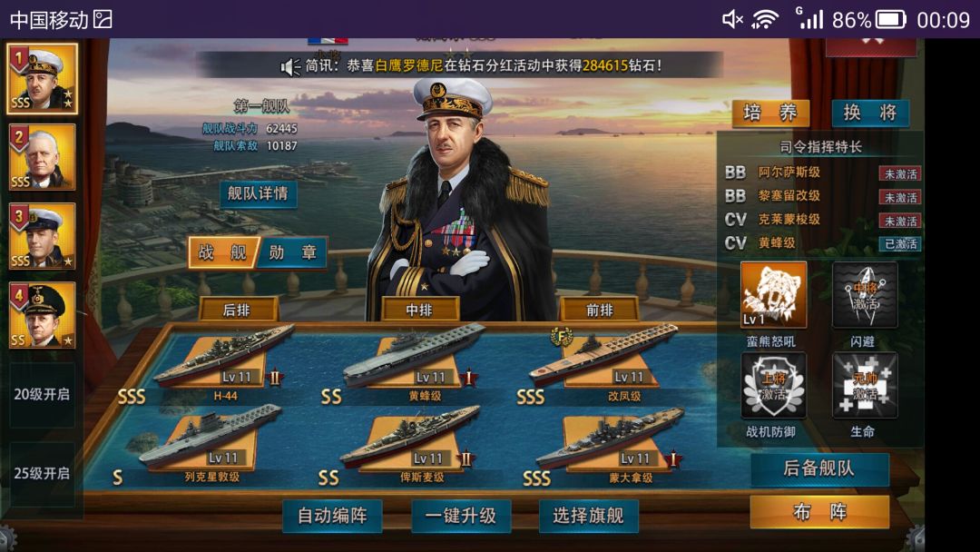Click the 一键升级 button
Image resolution: width=980 pixels, height=552 pixels.
(461, 516)
